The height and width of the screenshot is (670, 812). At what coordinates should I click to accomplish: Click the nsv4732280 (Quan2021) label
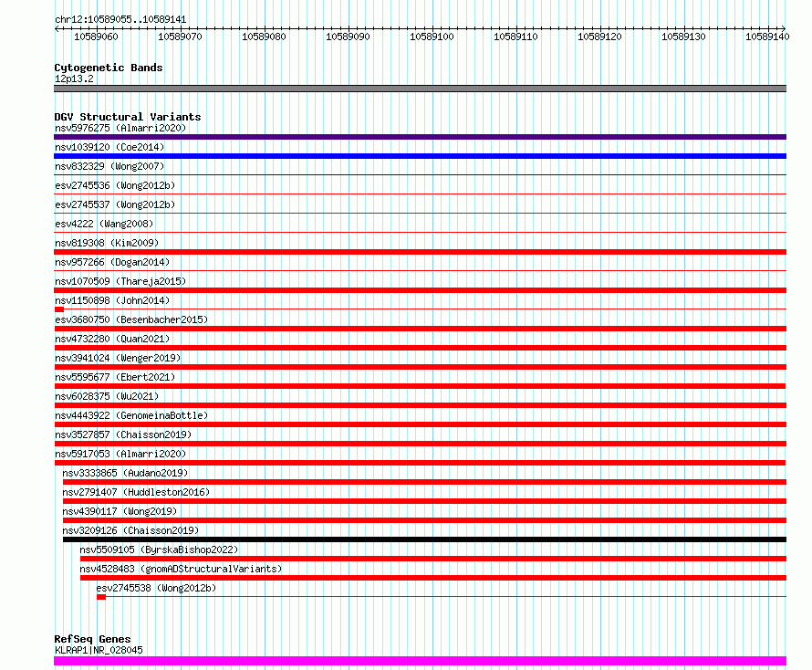[112, 339]
